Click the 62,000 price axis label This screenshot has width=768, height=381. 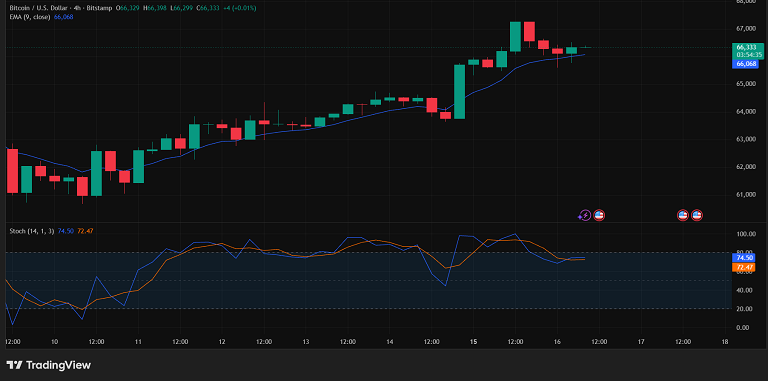[x=746, y=167]
